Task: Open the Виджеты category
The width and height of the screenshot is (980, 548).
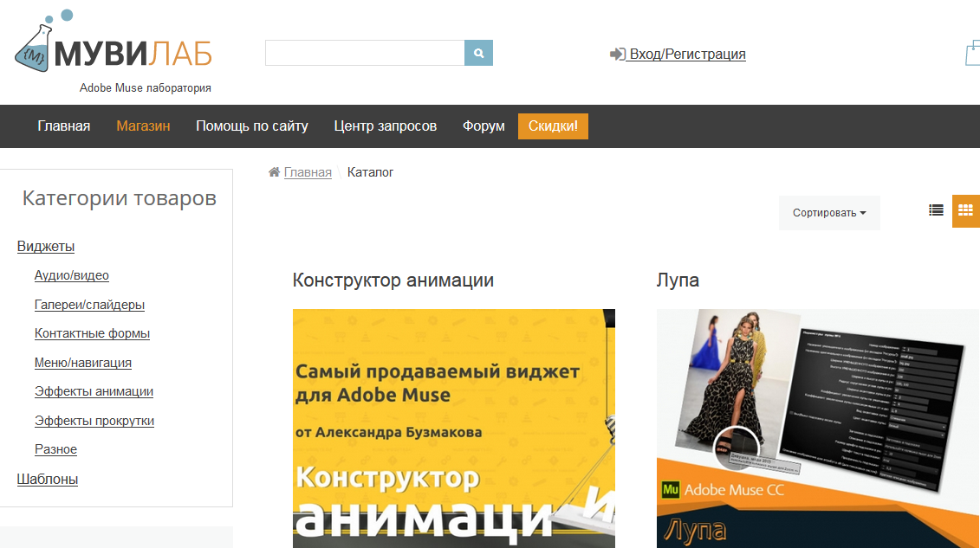Action: [46, 247]
